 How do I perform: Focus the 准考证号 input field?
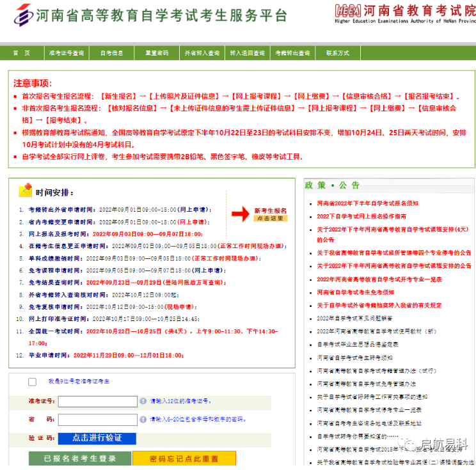98,401
